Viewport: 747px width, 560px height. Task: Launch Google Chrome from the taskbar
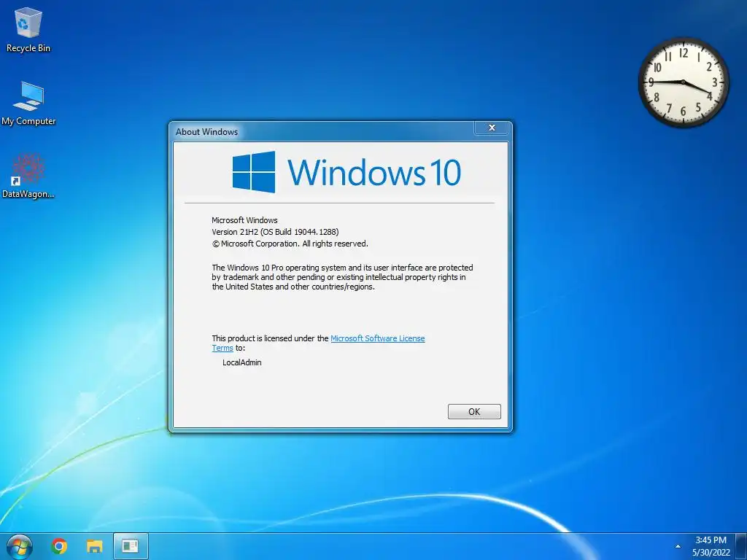pos(59,546)
